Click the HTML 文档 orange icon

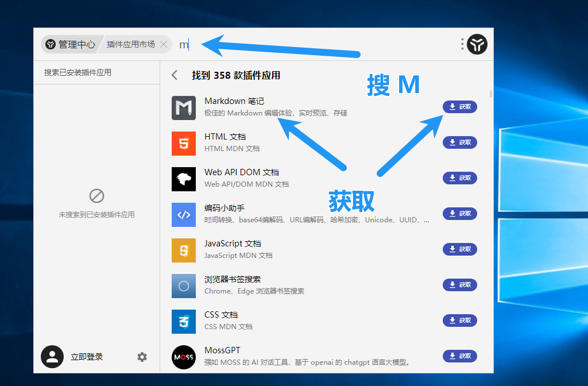point(184,144)
